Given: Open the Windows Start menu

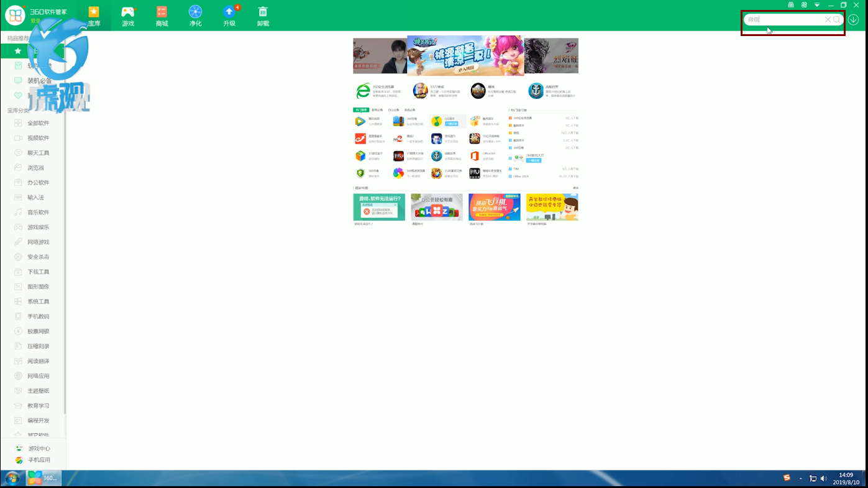Looking at the screenshot, I should (12, 478).
